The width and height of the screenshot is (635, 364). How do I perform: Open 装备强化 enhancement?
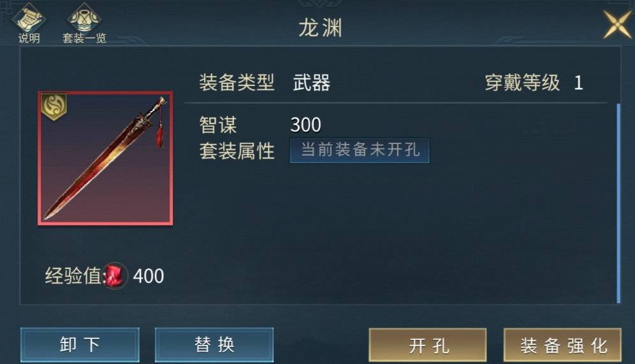pyautogui.click(x=562, y=345)
